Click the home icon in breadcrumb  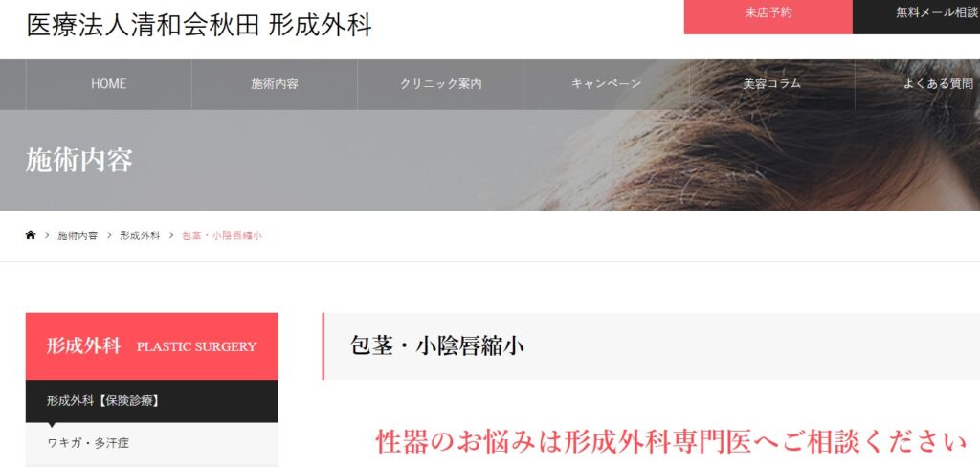(x=31, y=235)
